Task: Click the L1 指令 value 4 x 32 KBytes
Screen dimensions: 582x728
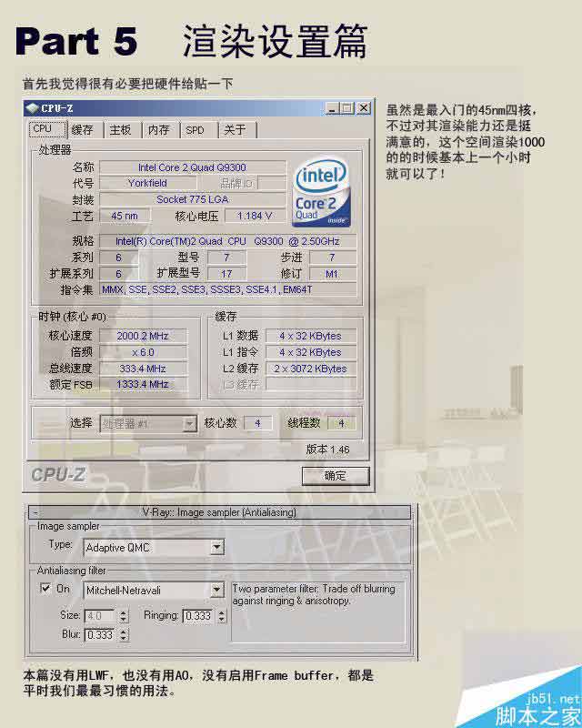Action: point(311,352)
